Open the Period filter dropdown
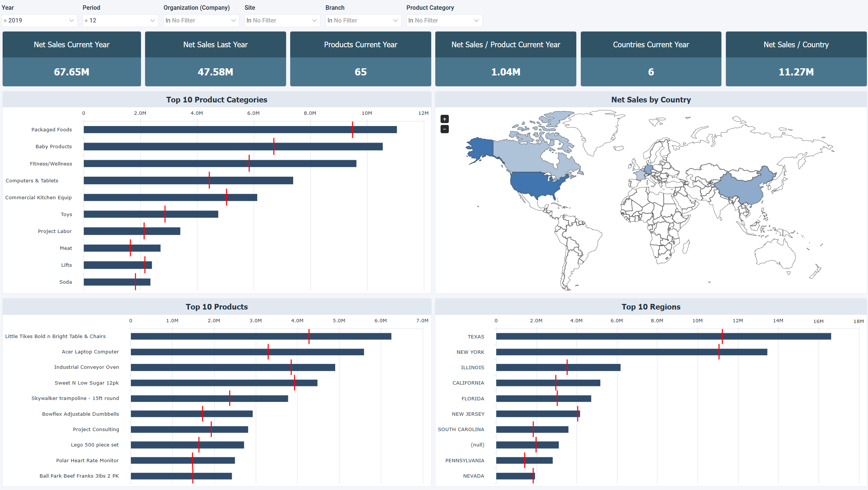Screen dimensions: 868x490 tap(120, 20)
